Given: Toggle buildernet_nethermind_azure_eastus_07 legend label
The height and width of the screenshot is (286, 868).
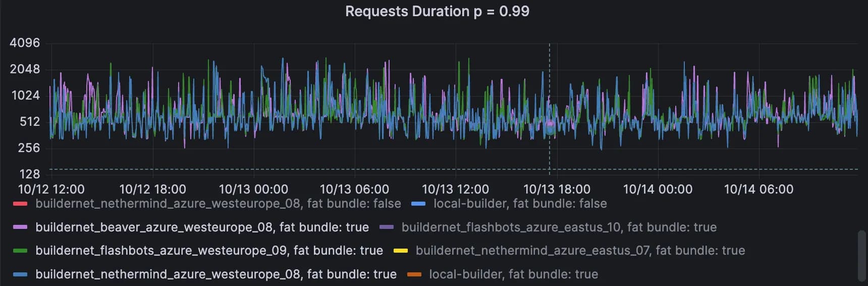Looking at the screenshot, I should tap(580, 251).
